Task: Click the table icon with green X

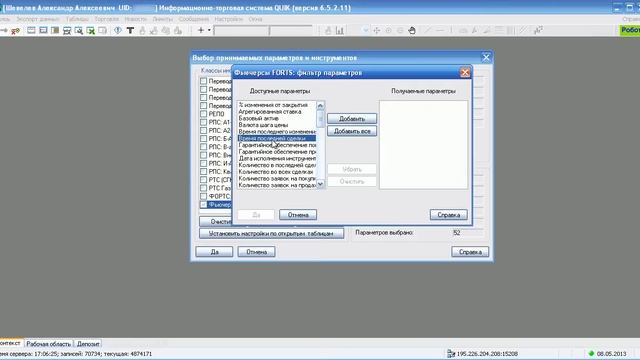Action: tap(91, 31)
